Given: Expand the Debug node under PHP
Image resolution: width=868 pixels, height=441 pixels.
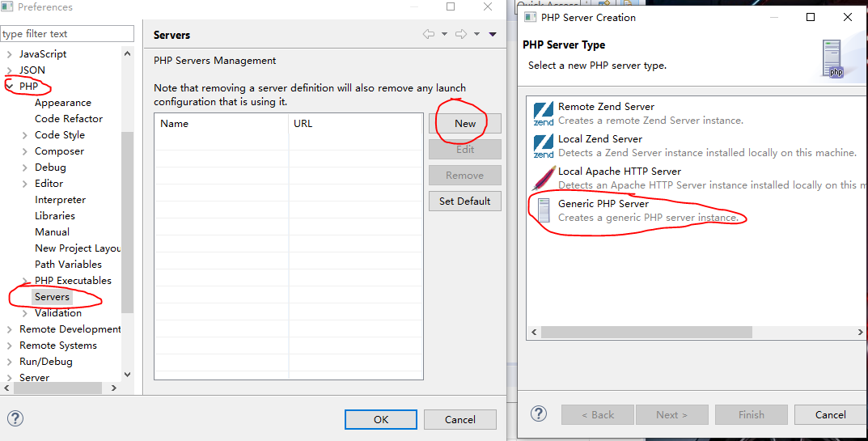Looking at the screenshot, I should [25, 167].
